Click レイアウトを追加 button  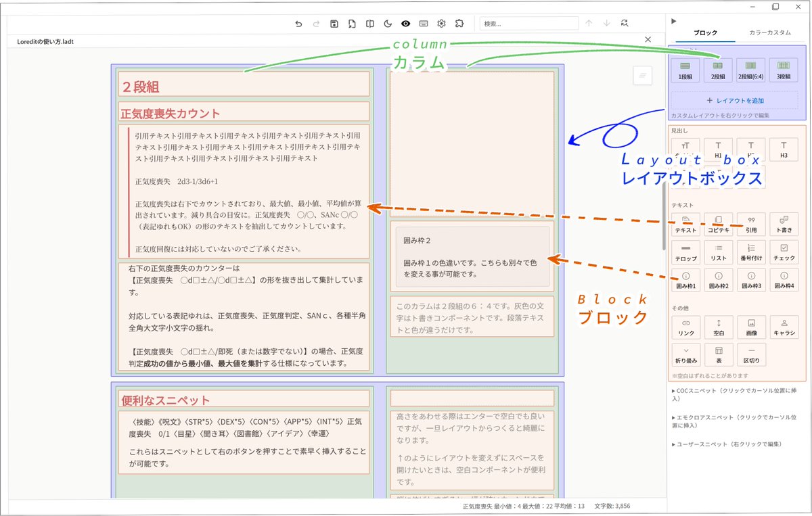734,100
